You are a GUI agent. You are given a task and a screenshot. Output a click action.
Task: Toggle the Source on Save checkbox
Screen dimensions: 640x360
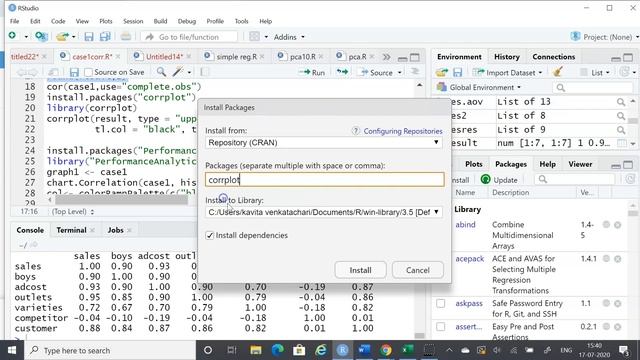pos(88,72)
